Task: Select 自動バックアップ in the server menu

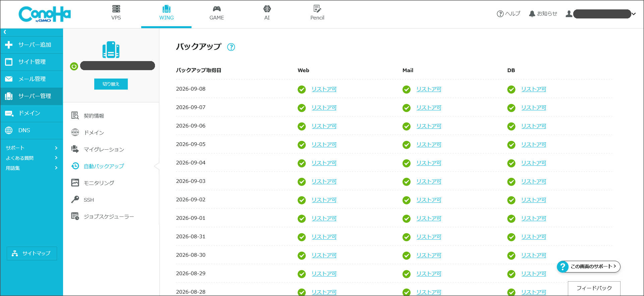Action: click(104, 166)
